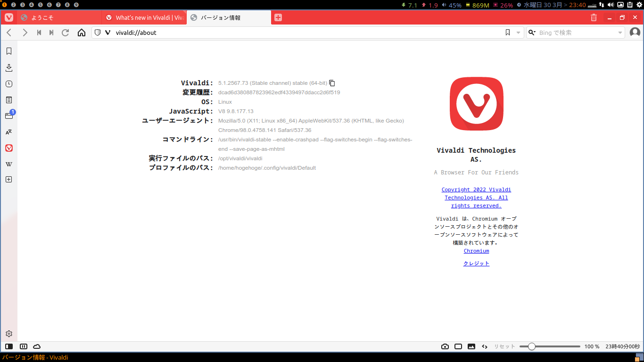
Task: Open the search engine magnifier selector
Action: [532, 33]
